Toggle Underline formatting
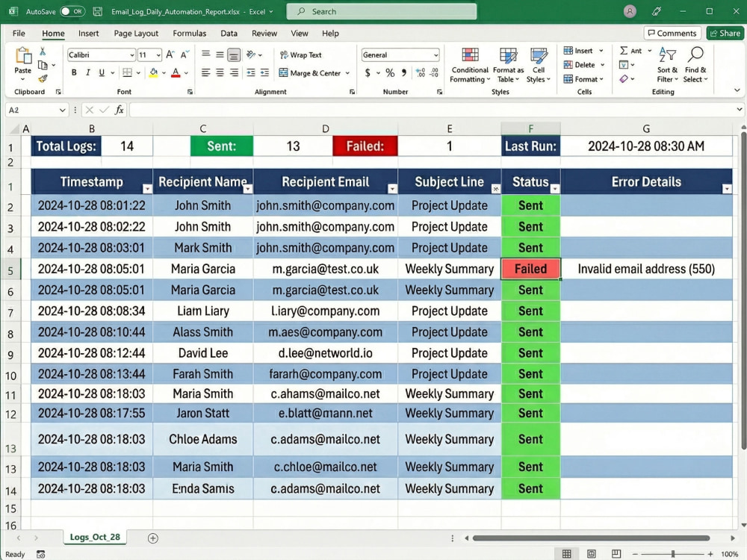The height and width of the screenshot is (560, 747). click(x=102, y=72)
